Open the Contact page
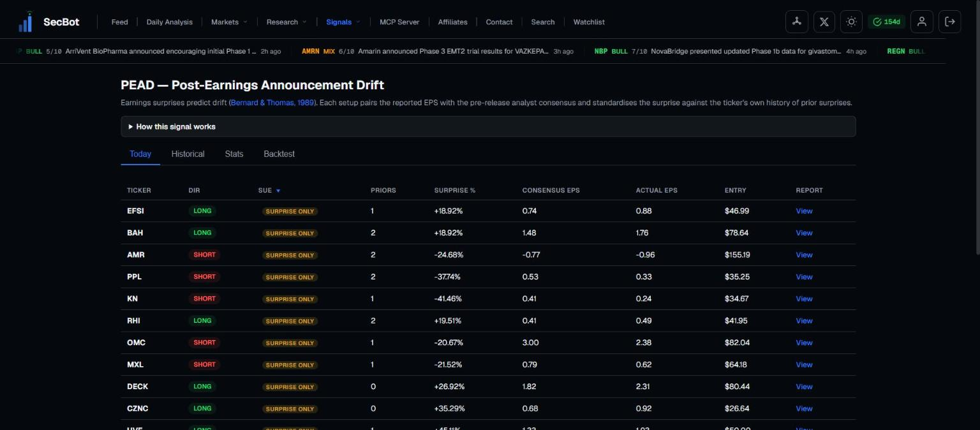980x430 pixels. point(499,22)
